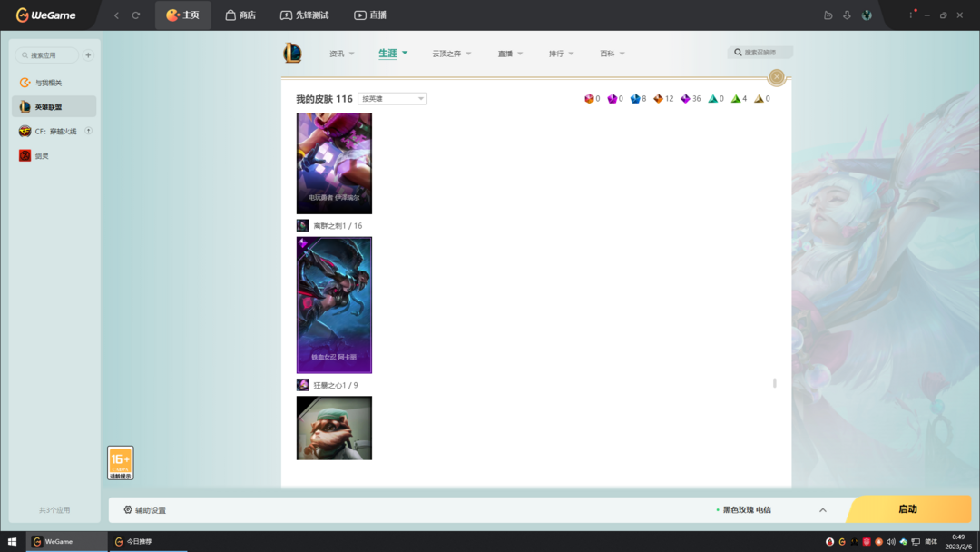980x552 pixels.
Task: Click the magenta gem icon showing 0
Action: pyautogui.click(x=612, y=99)
